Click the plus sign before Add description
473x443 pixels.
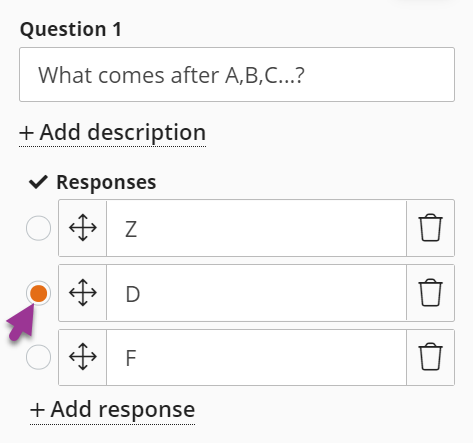(x=26, y=133)
